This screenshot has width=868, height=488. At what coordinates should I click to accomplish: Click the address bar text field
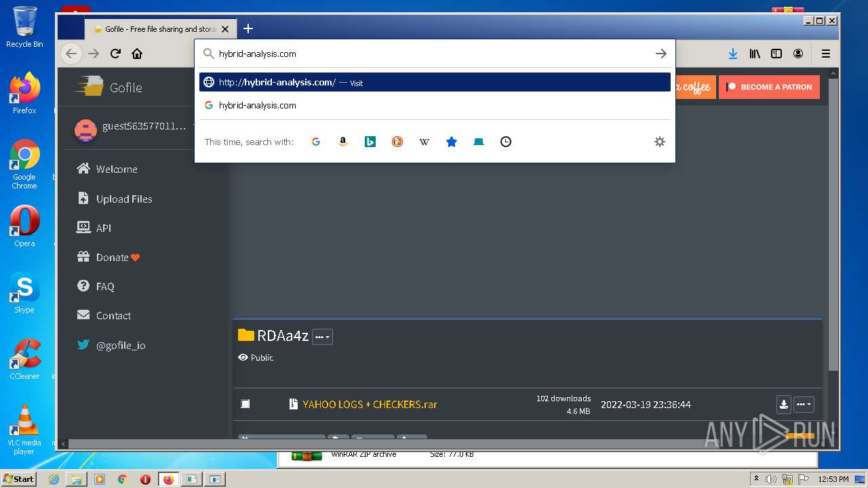[434, 54]
